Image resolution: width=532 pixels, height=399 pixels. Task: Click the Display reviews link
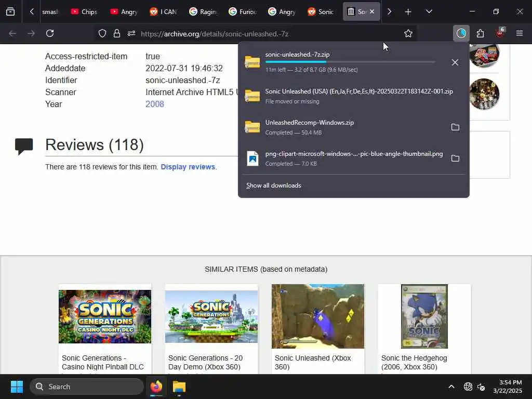click(188, 167)
